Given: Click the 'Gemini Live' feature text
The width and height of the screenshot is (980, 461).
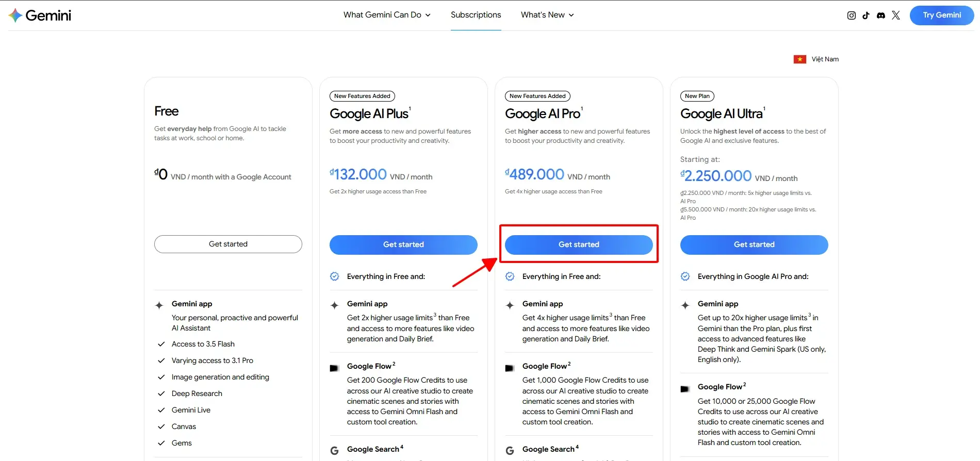Looking at the screenshot, I should [x=191, y=410].
